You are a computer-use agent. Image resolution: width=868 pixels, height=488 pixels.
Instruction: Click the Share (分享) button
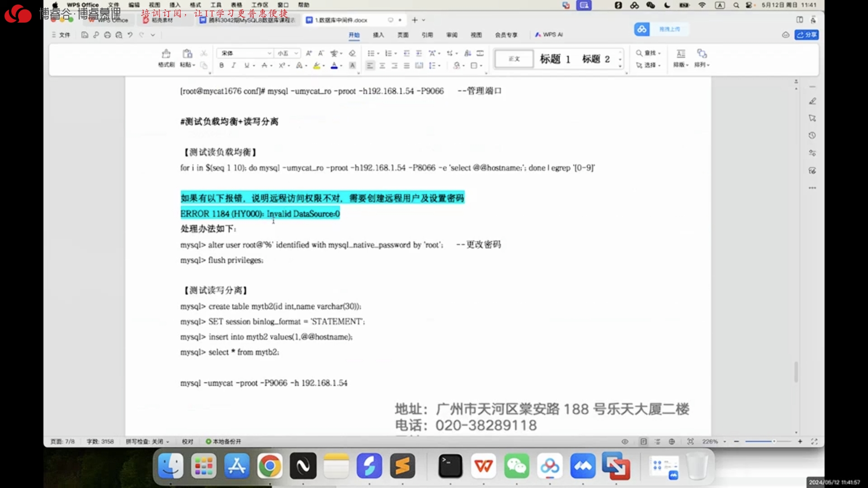(x=807, y=35)
